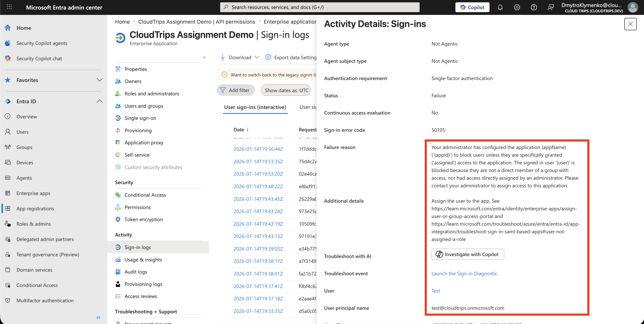Open the help question mark icon
This screenshot has height=324, width=644.
tap(534, 7)
